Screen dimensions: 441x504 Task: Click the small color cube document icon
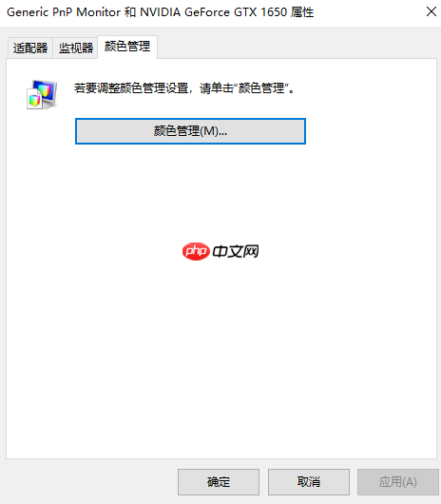pos(34,99)
